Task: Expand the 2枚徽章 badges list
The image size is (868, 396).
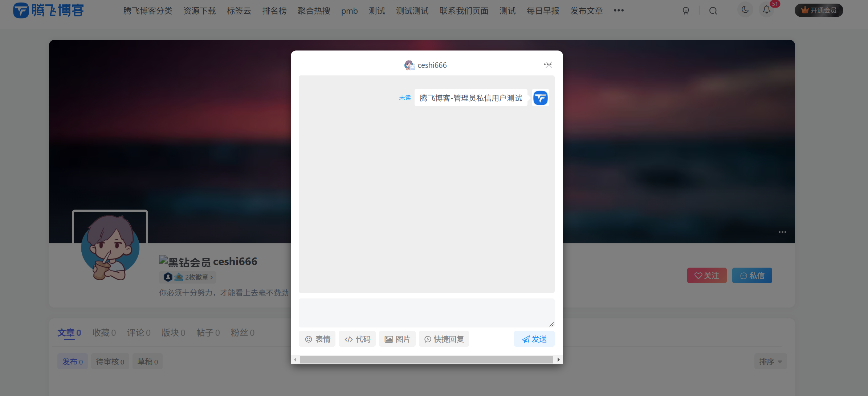Action: (x=188, y=277)
